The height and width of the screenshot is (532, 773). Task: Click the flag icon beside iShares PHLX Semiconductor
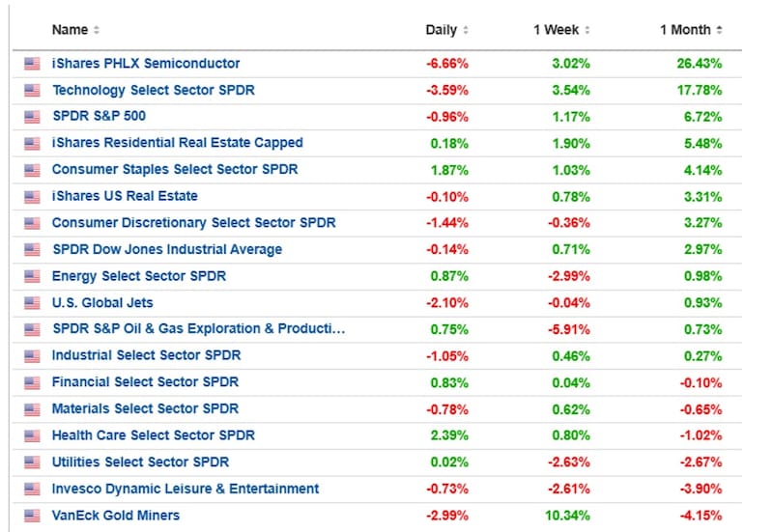click(32, 64)
